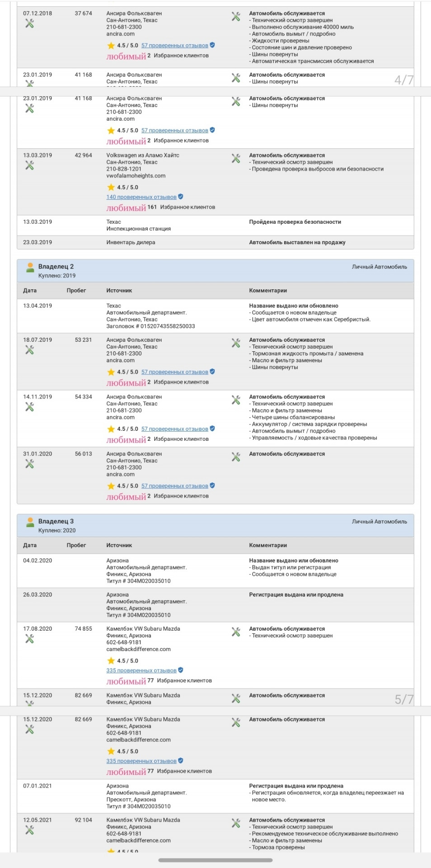Screen dimensions: 431x868
Task: Click the Владелец 3 heading
Action: pos(56,521)
